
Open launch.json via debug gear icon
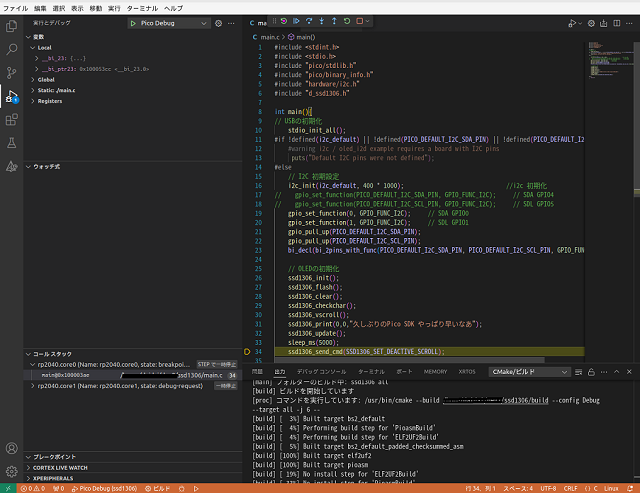(x=219, y=22)
